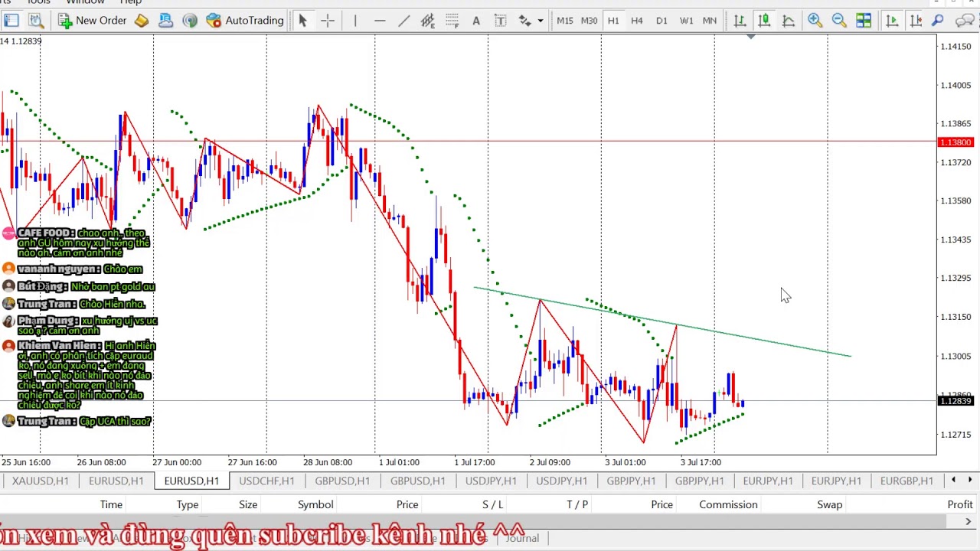Expand the arrows tool dropdown

(541, 21)
